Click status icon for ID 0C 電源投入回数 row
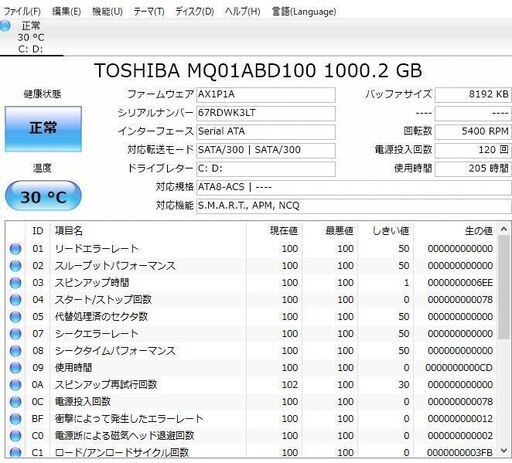The height and width of the screenshot is (463, 512). pyautogui.click(x=15, y=402)
